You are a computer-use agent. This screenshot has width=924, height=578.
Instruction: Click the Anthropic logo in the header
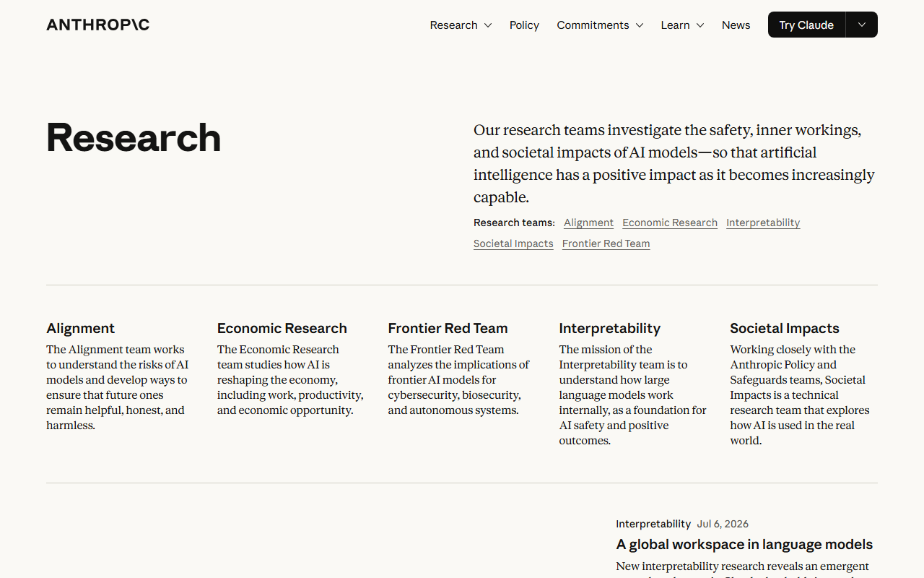tap(98, 25)
